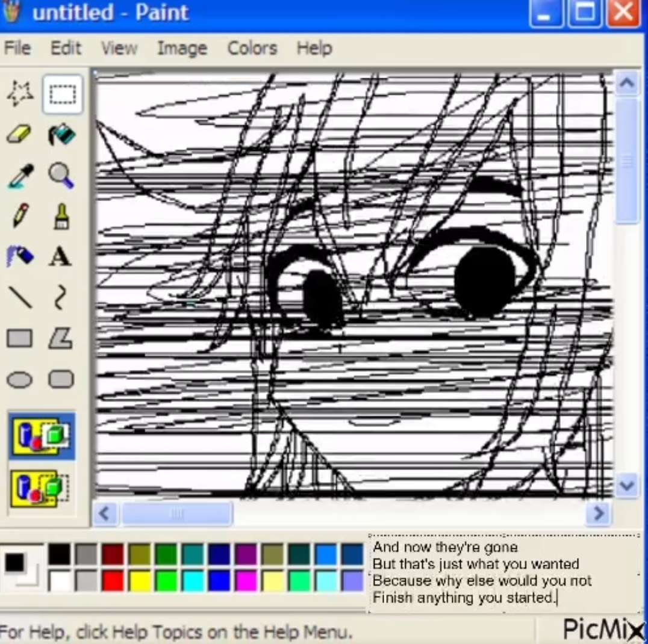Choose the Fill With Color bucket
This screenshot has height=644, width=648.
click(61, 135)
